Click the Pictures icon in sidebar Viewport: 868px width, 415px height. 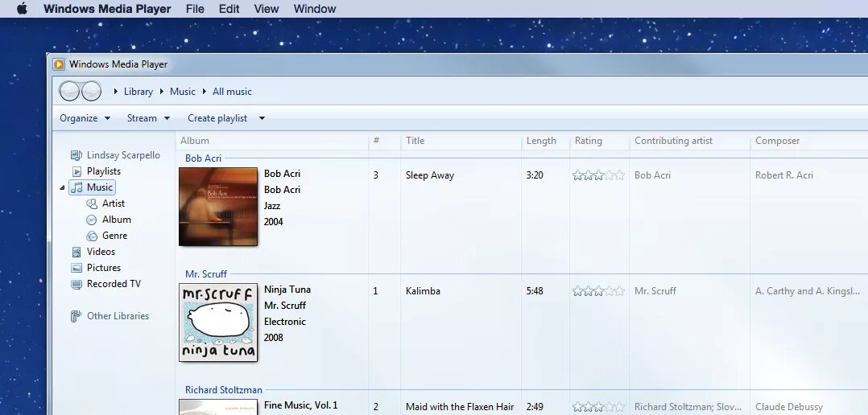tap(76, 268)
